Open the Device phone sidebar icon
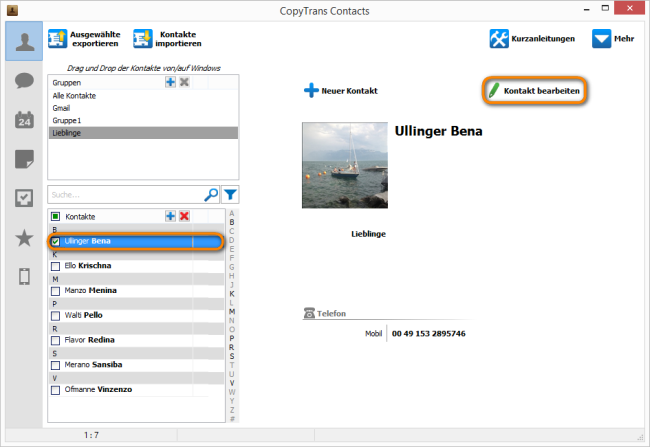This screenshot has height=447, width=650. [24, 277]
